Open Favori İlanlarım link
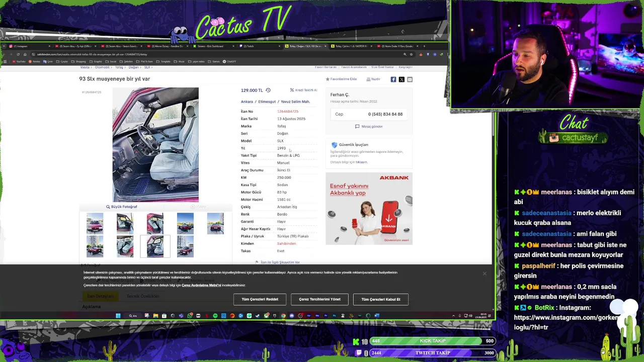The image size is (644, 362). (326, 67)
